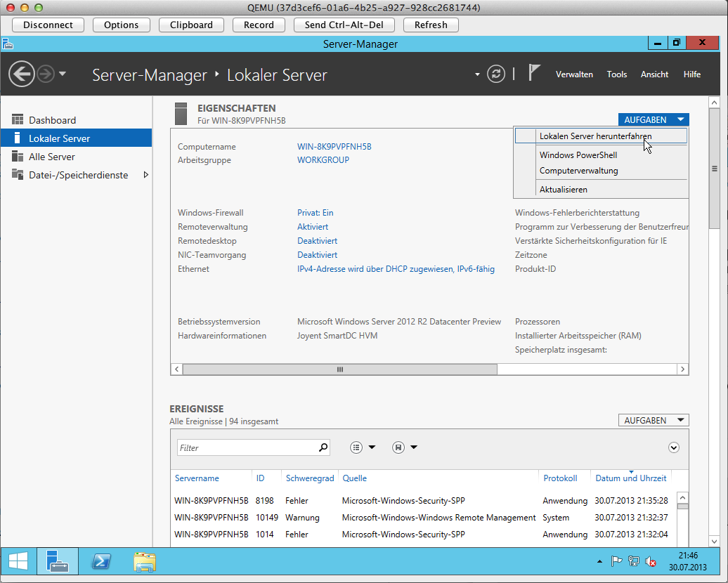Screen dimensions: 728x583
Task: Sort events by Datum und Uhrzeit
Action: click(x=631, y=478)
